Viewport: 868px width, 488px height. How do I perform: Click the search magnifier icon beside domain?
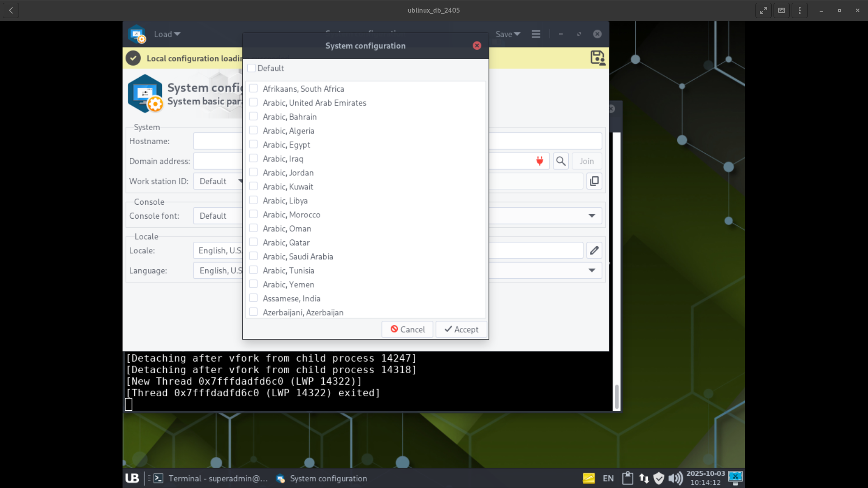click(x=561, y=161)
